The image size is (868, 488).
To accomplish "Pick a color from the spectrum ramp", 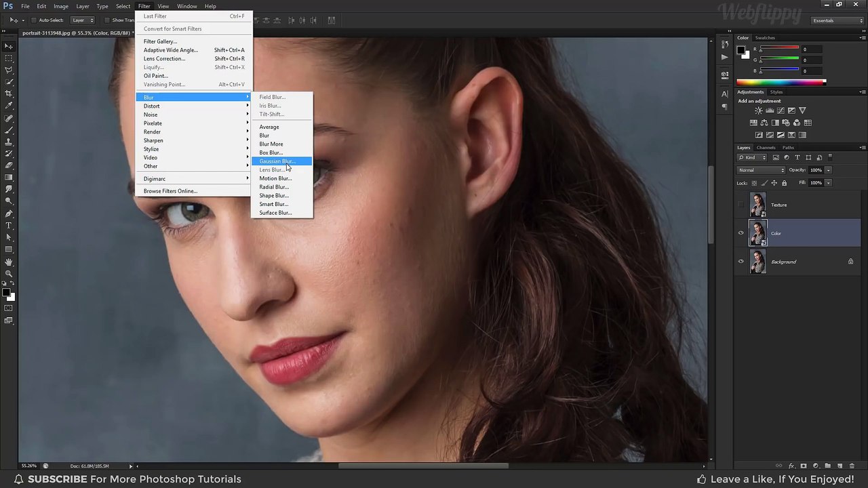I will click(781, 82).
